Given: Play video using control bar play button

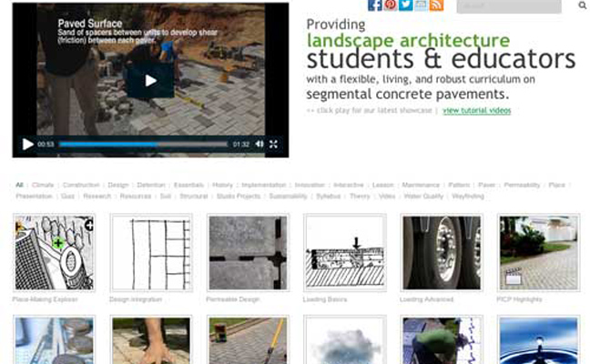Looking at the screenshot, I should [x=27, y=144].
